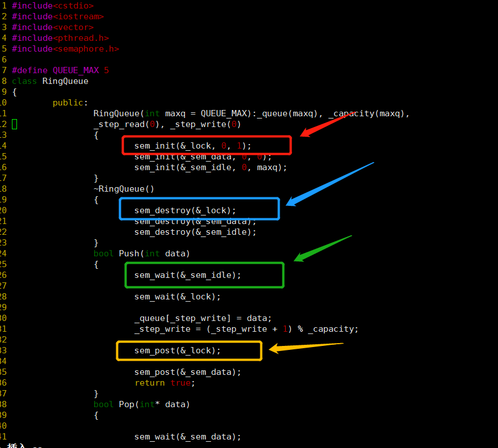Click 'sem_destroy(&_sem_idle);' statement
Screen dimensions: 498x448
point(195,232)
